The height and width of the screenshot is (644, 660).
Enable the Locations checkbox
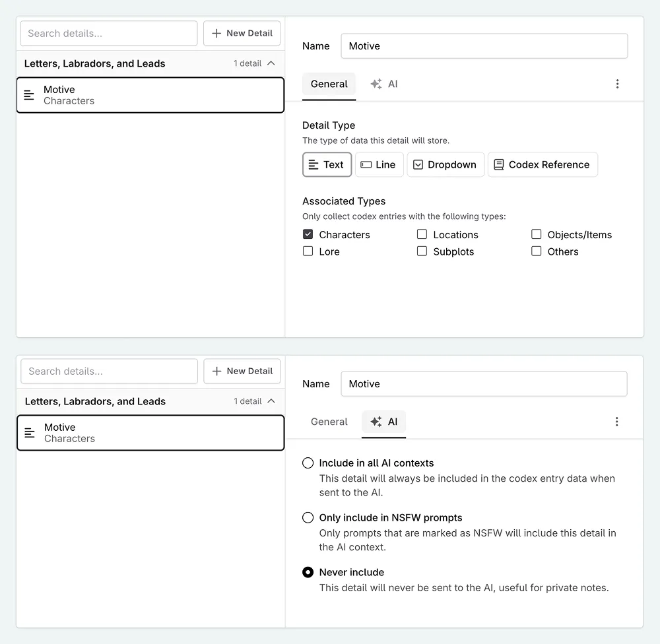[421, 234]
